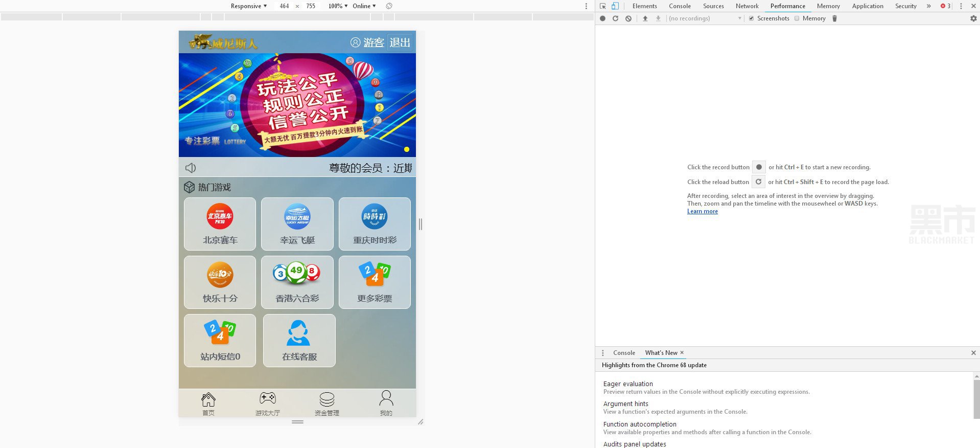Open the 100% zoom dropdown
This screenshot has height=448, width=980.
coord(338,6)
